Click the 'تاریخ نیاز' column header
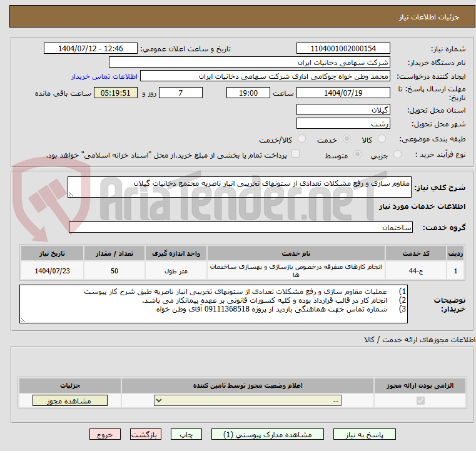The image size is (476, 451). click(x=52, y=253)
